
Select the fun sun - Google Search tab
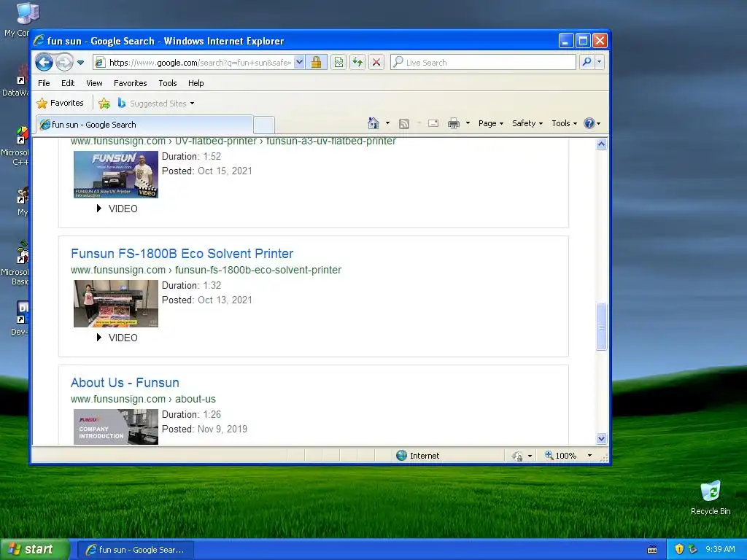(144, 125)
